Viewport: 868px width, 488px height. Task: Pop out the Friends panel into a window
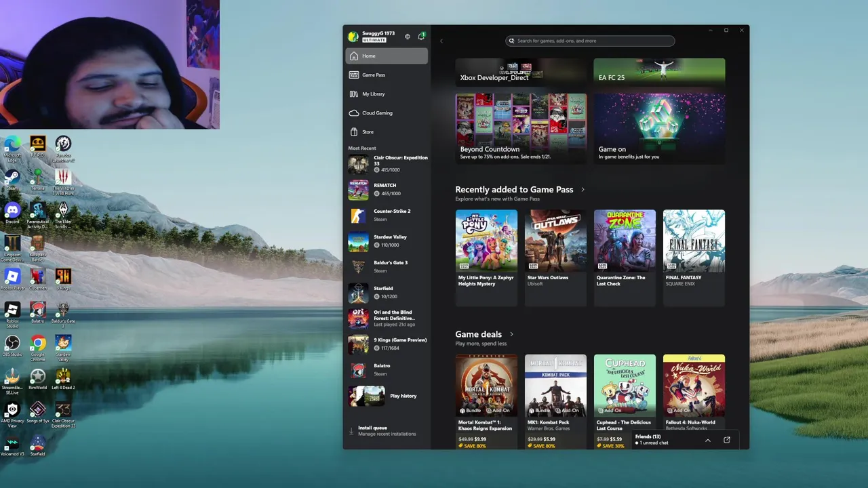[727, 441]
